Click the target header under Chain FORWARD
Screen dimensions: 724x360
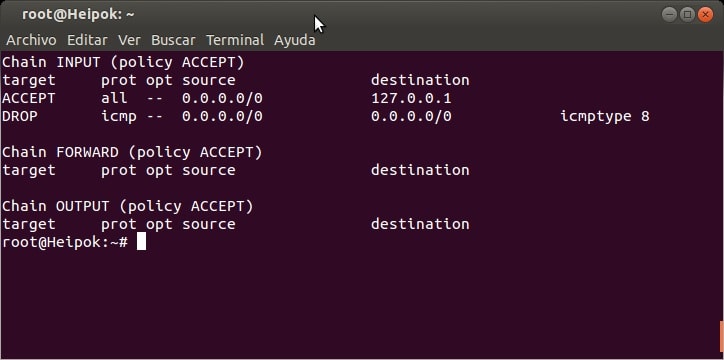[x=29, y=170]
